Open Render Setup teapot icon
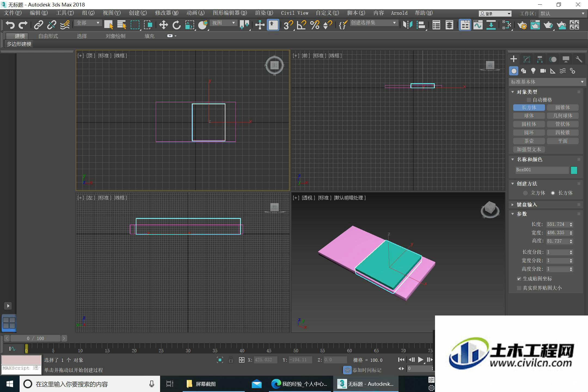This screenshot has width=588, height=392. [x=522, y=25]
